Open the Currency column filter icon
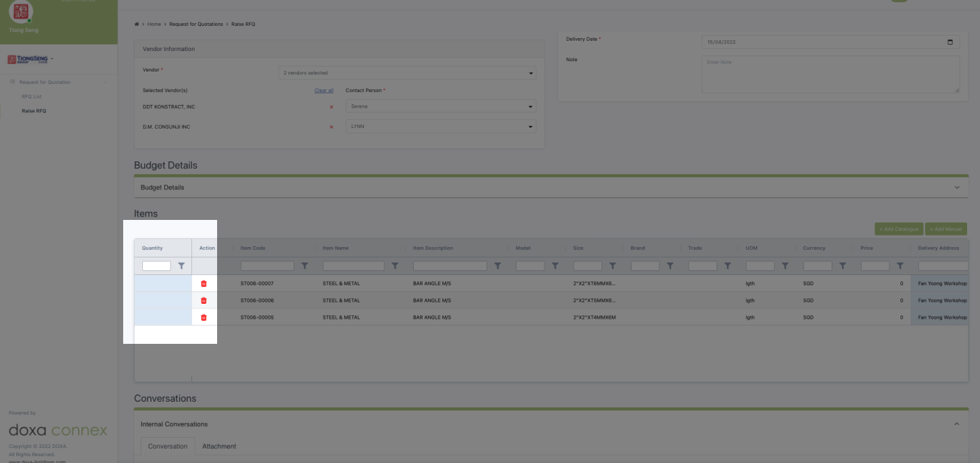 coord(843,266)
